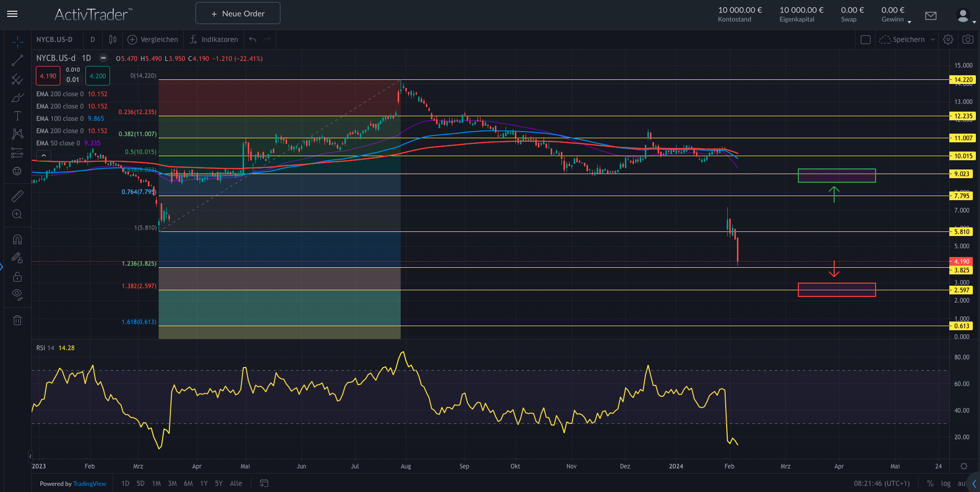Hide all drawings using the eye icon
Viewport: 980px width, 492px height.
(17, 294)
